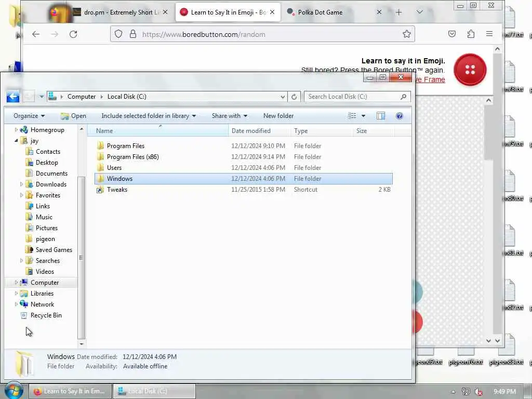Viewport: 532px width, 399px height.
Task: Click the Firefox URL address field
Action: coord(261,34)
